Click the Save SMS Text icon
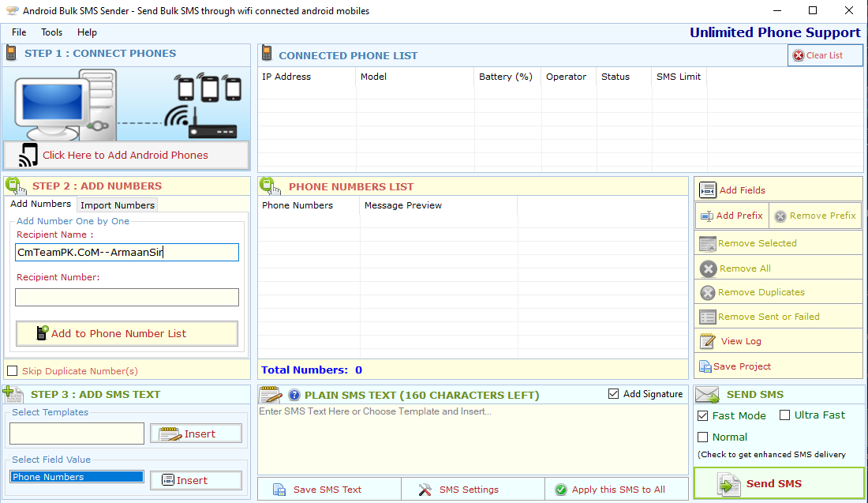The width and height of the screenshot is (868, 503). click(x=279, y=490)
